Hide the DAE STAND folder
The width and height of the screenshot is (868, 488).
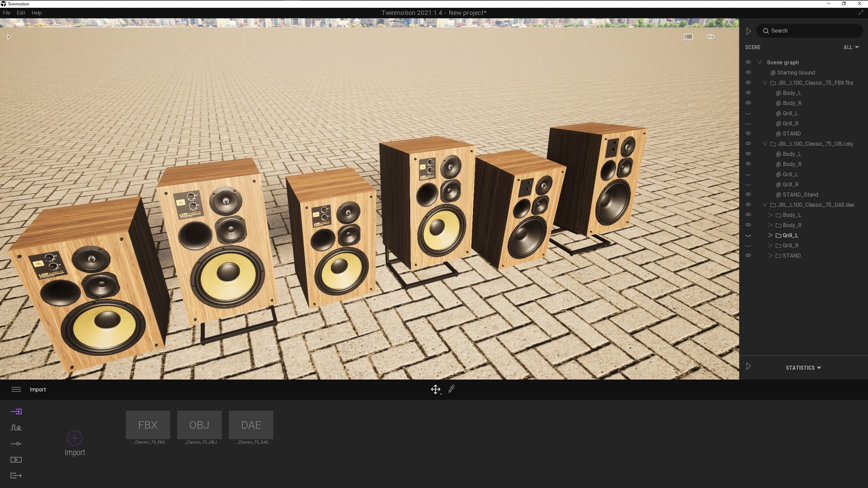click(748, 256)
